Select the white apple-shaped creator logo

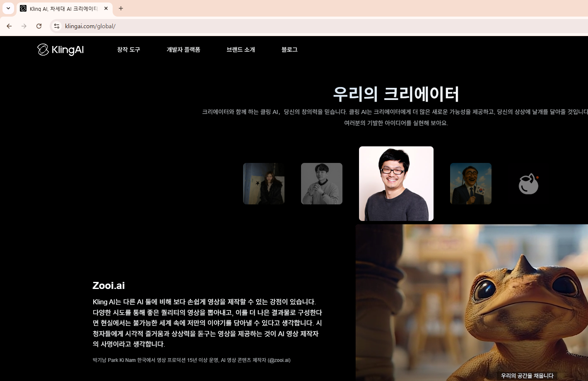point(528,184)
